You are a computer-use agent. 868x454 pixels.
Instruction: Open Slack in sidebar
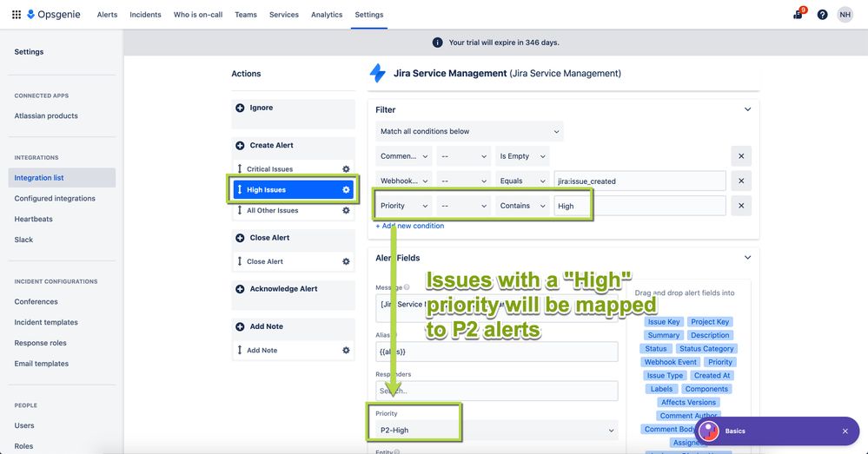click(x=23, y=240)
